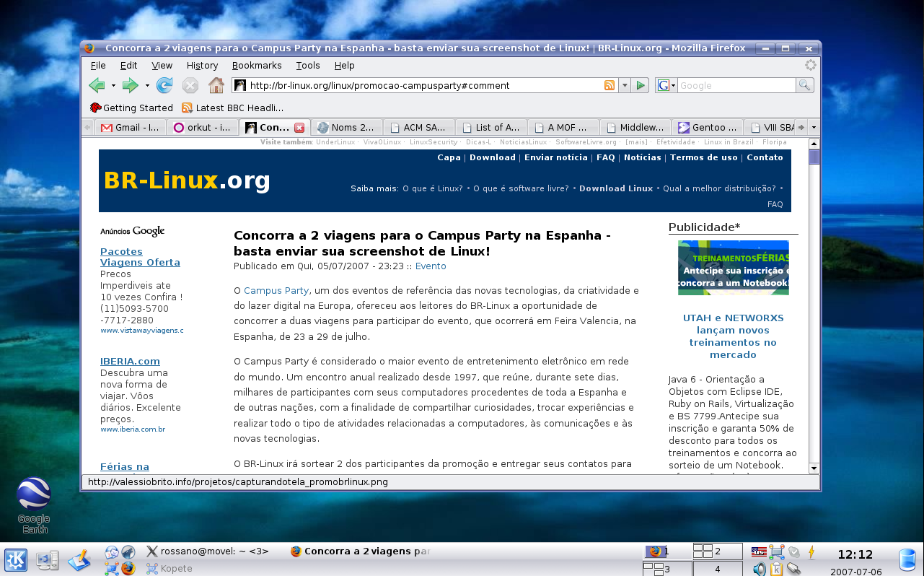Activate the rossano@movel terminal taskbar entry
The image size is (924, 576).
(208, 551)
